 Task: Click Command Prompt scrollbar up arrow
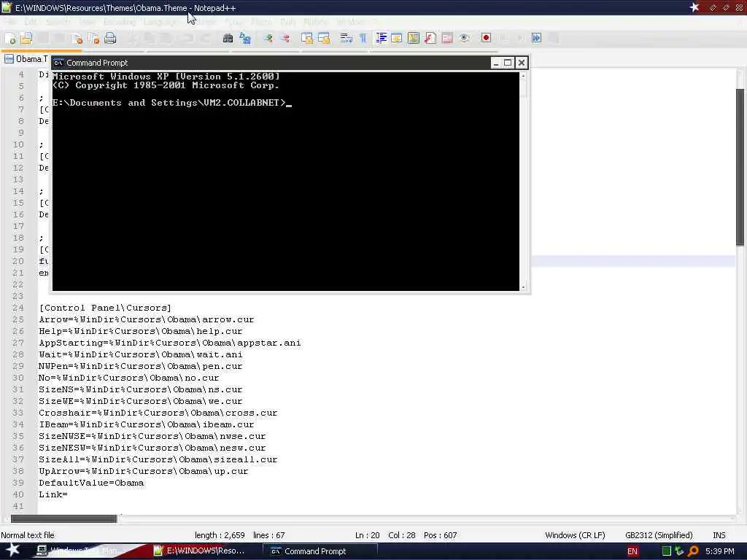tap(523, 76)
